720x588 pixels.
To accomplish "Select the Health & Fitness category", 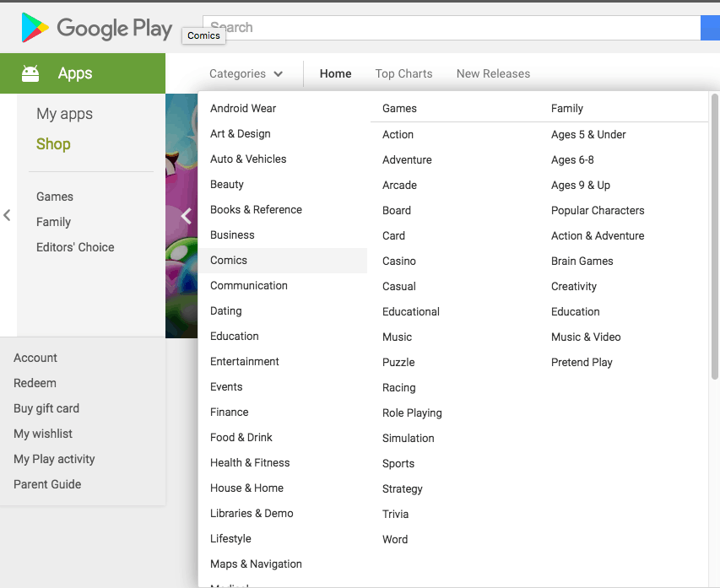I will 250,462.
